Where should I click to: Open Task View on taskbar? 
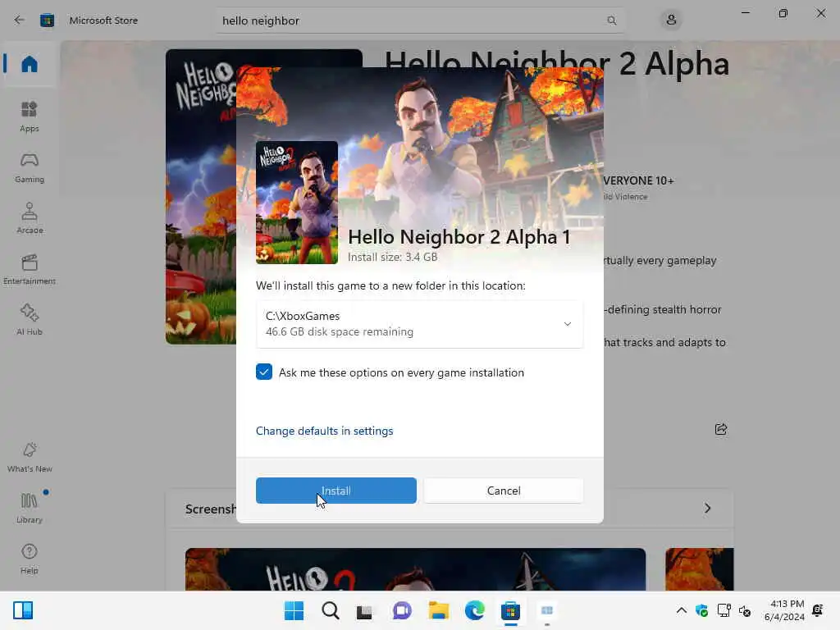click(364, 610)
